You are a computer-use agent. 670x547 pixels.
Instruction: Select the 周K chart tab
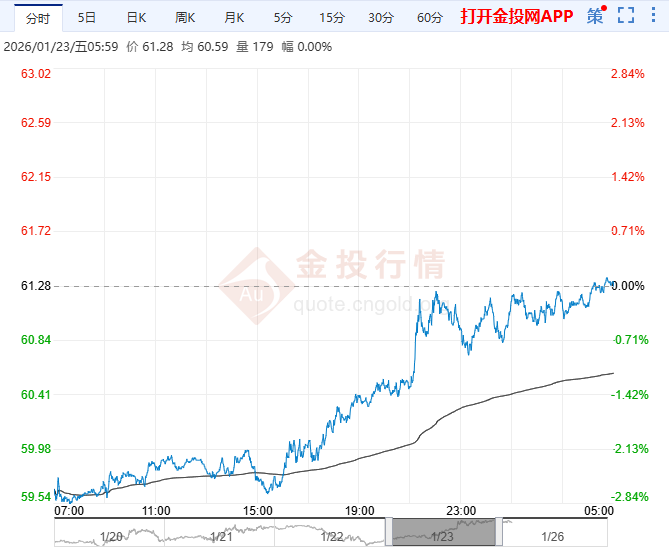point(185,18)
